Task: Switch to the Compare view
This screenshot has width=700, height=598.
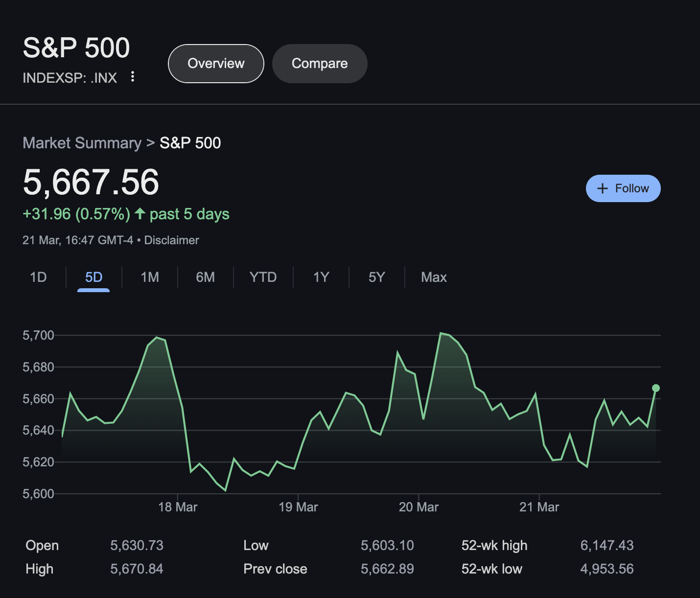Action: (320, 63)
